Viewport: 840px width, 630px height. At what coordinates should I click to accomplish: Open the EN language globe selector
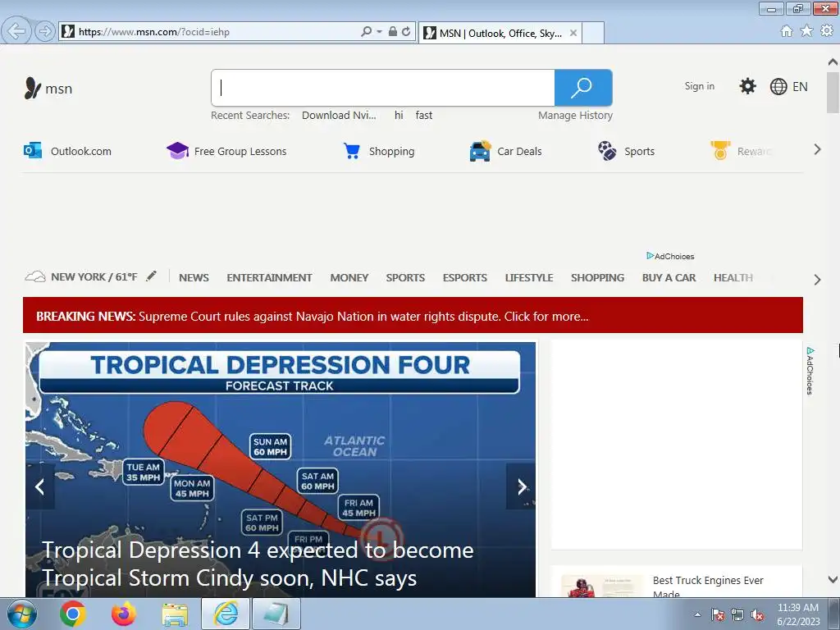788,86
